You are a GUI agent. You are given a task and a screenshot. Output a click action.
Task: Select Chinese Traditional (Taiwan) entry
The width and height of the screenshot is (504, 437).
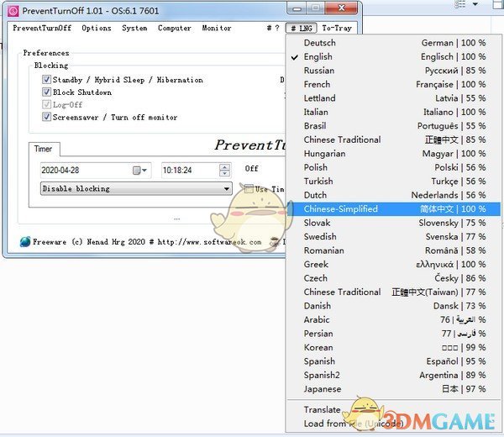(393, 292)
